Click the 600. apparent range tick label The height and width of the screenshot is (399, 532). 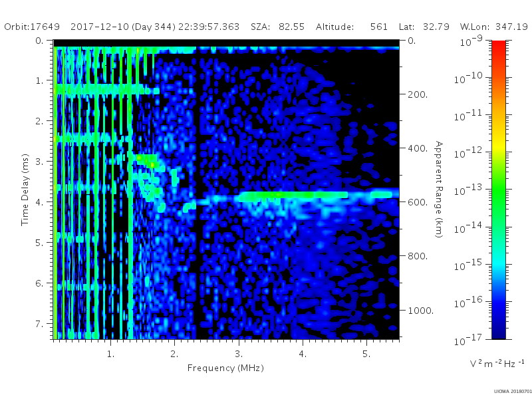point(418,202)
